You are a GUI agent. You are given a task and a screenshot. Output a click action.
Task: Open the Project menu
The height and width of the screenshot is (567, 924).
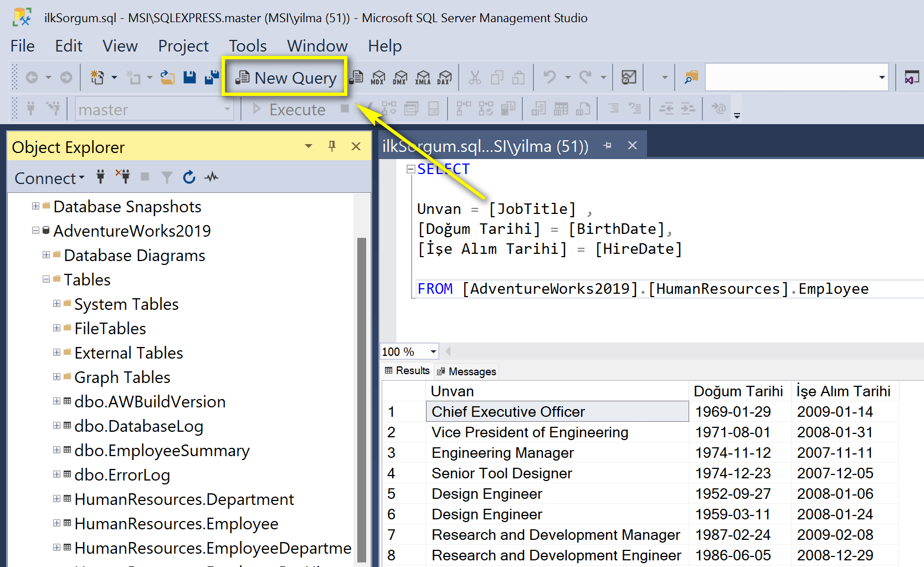(183, 46)
